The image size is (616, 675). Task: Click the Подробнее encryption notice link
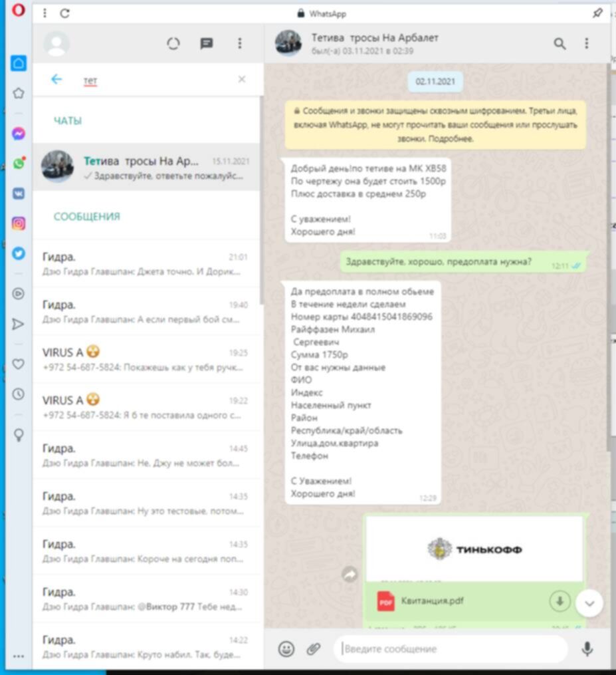pyautogui.click(x=451, y=139)
